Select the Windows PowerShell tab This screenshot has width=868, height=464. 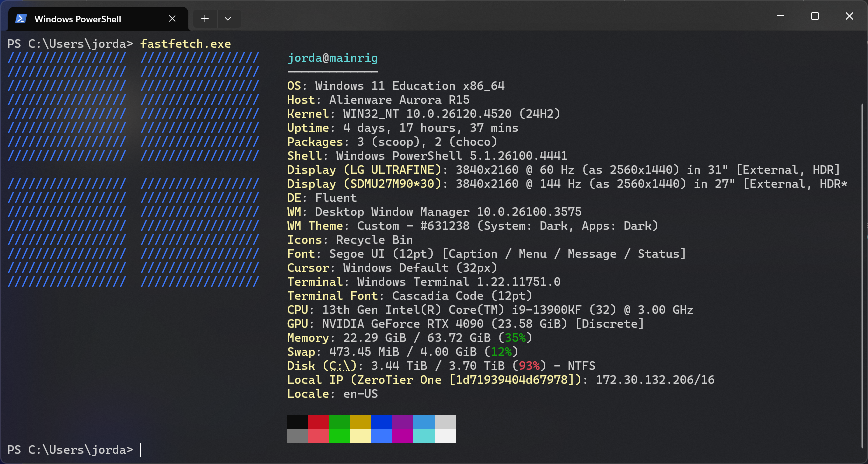[98, 19]
